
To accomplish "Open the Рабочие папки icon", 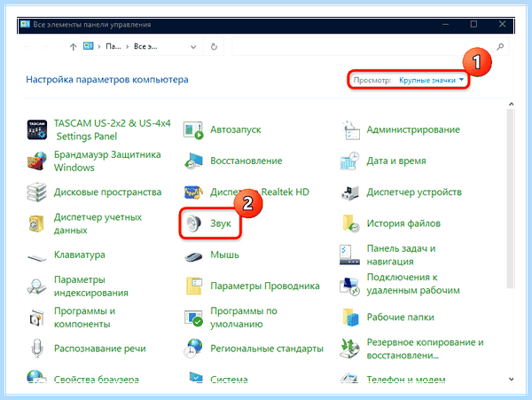I will 350,318.
